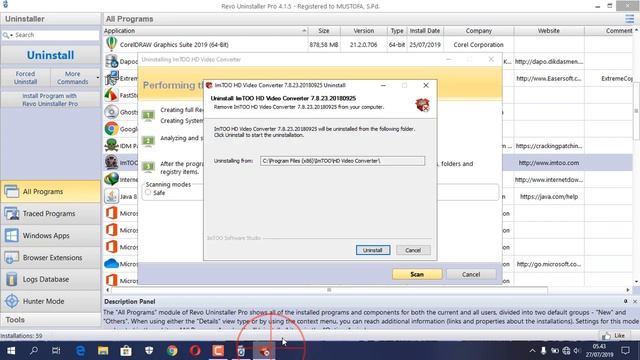
Task: Click the More Commands button
Action: click(x=72, y=78)
